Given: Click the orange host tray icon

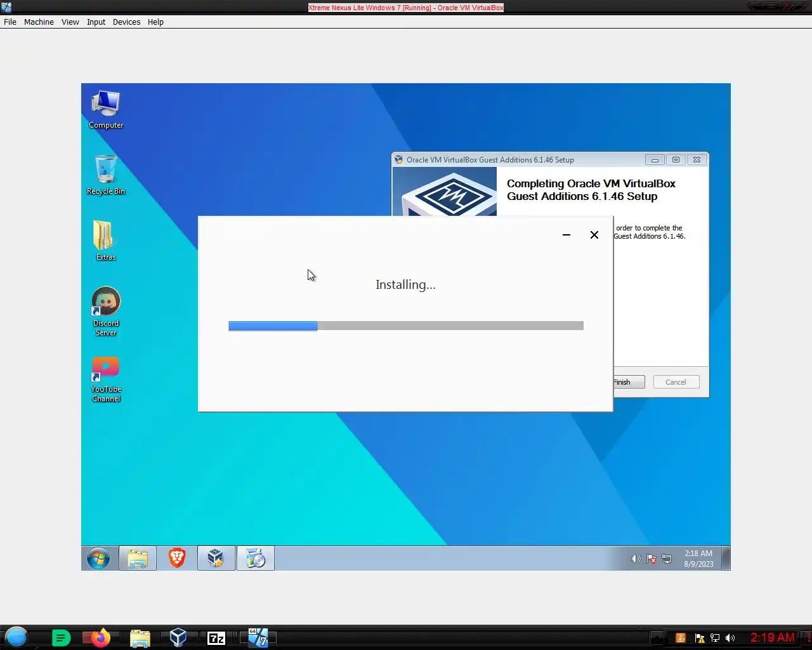Looking at the screenshot, I should coord(681,638).
